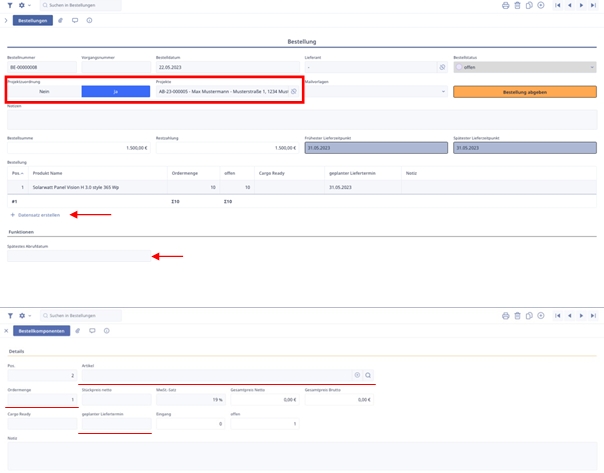This screenshot has width=604, height=473.
Task: Set Projektzuordnung toggle to Nein
Action: pos(44,91)
